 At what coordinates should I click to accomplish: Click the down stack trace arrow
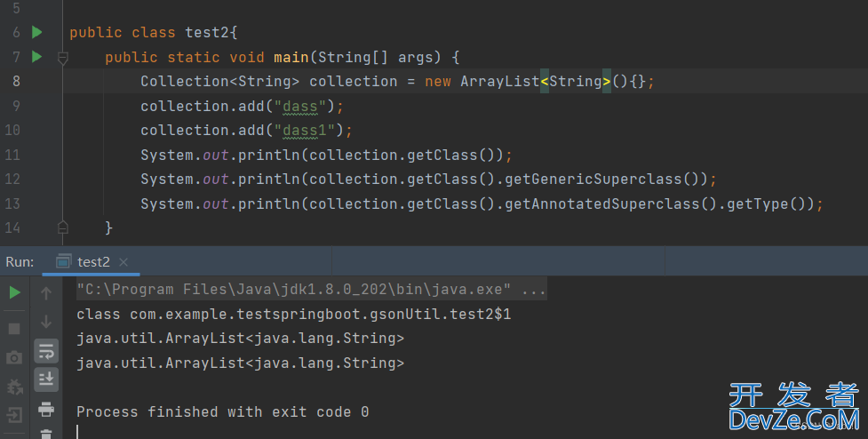click(46, 322)
